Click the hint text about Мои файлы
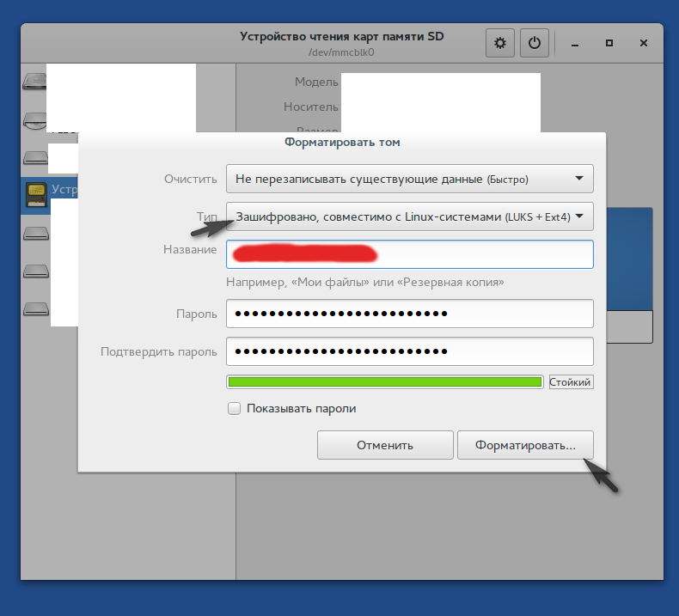Image resolution: width=679 pixels, height=616 pixels. point(365,283)
